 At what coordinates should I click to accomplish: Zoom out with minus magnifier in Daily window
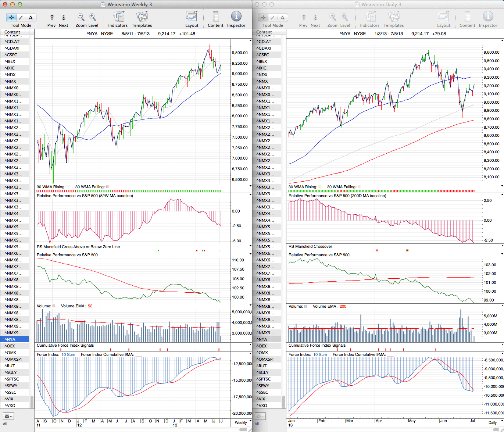pyautogui.click(x=333, y=17)
